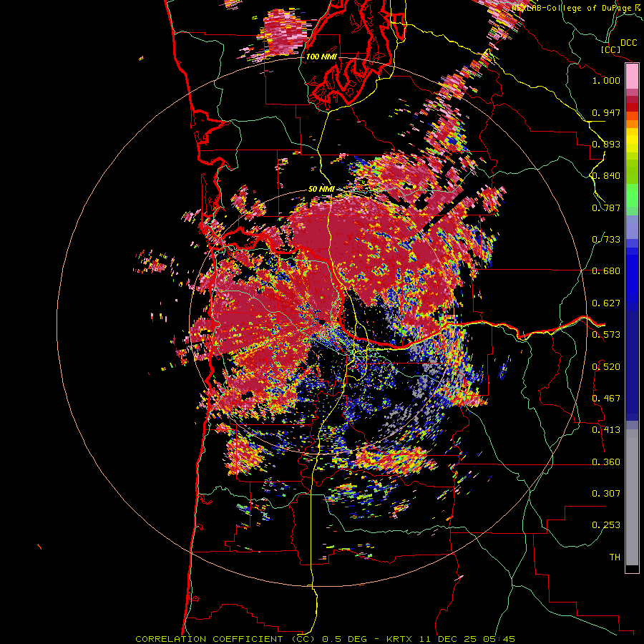Select the 0.413 scale value
This screenshot has height=644, width=644.
point(606,430)
